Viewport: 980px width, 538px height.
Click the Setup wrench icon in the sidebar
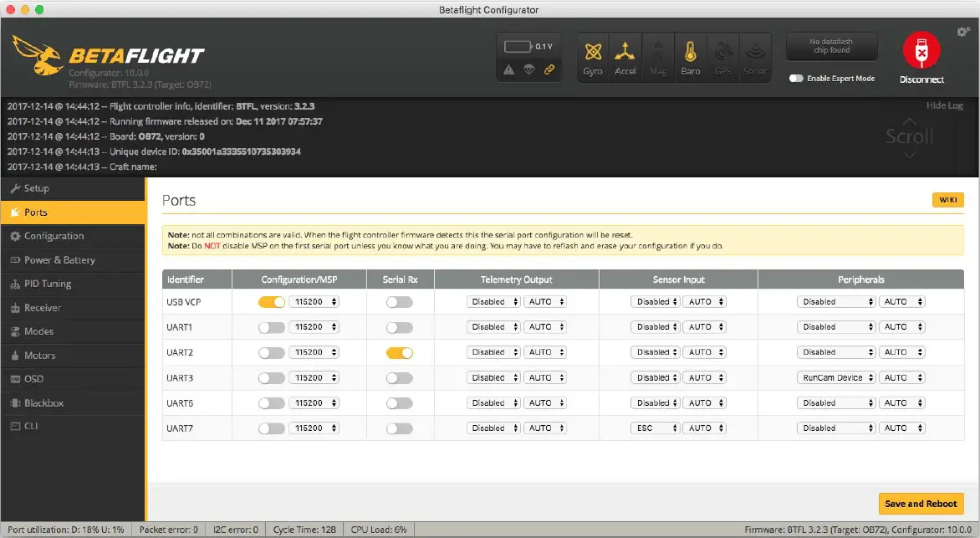tap(15, 188)
